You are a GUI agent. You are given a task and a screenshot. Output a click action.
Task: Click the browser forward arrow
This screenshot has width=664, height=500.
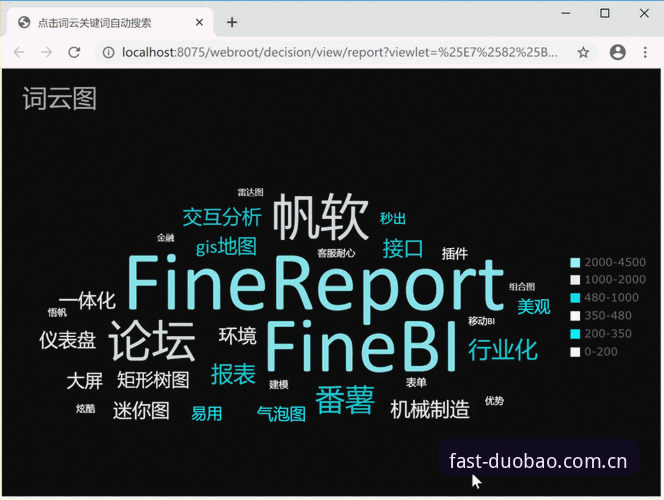[47, 52]
